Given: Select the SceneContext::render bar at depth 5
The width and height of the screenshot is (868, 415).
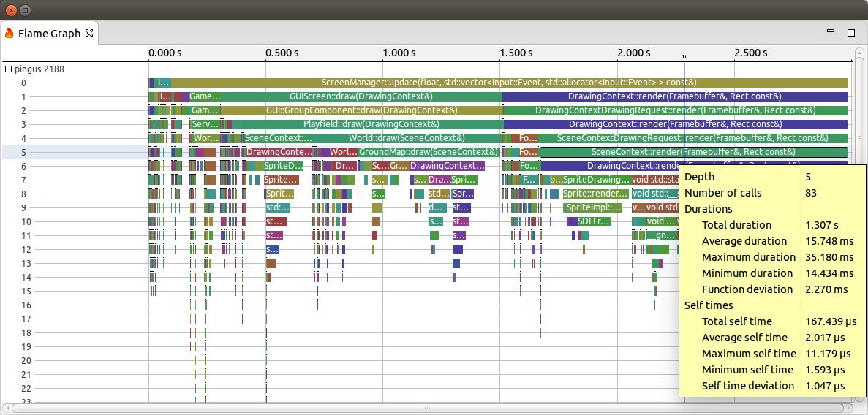Looking at the screenshot, I should (x=692, y=152).
